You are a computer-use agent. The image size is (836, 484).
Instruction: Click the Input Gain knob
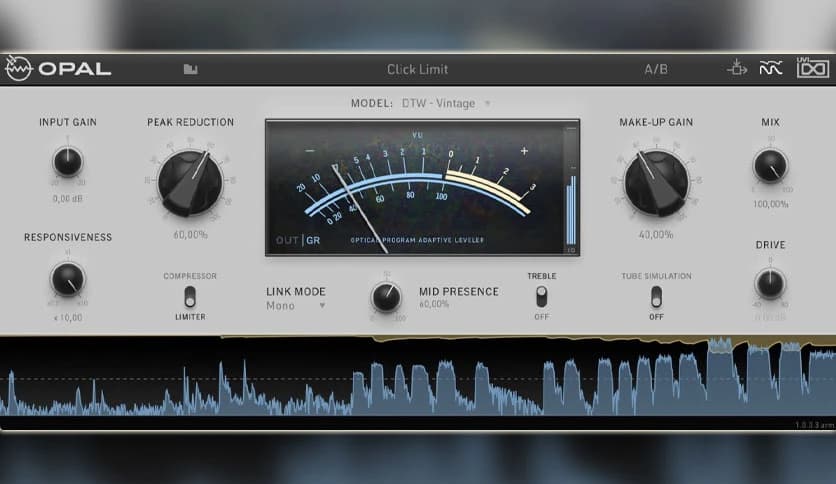tap(68, 161)
